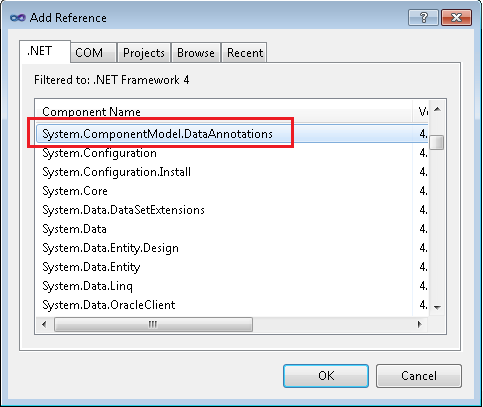Screen dimensions: 483x407
Task: Open the Projects tab
Action: pos(144,53)
